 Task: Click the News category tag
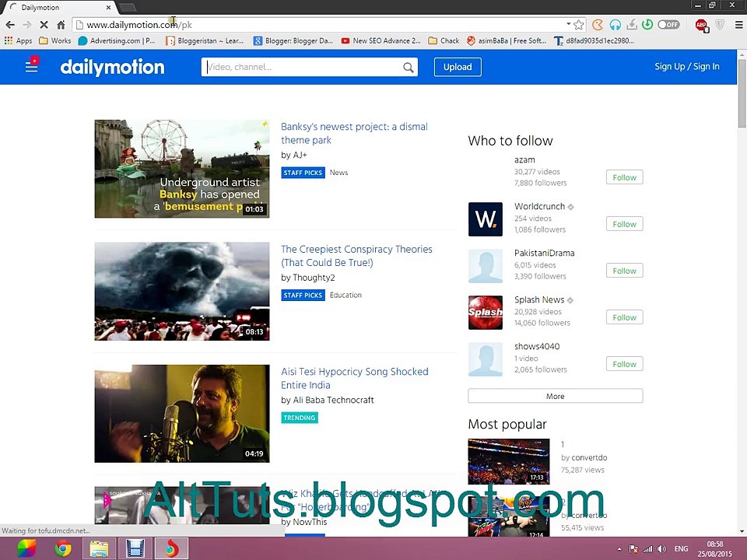click(x=338, y=173)
